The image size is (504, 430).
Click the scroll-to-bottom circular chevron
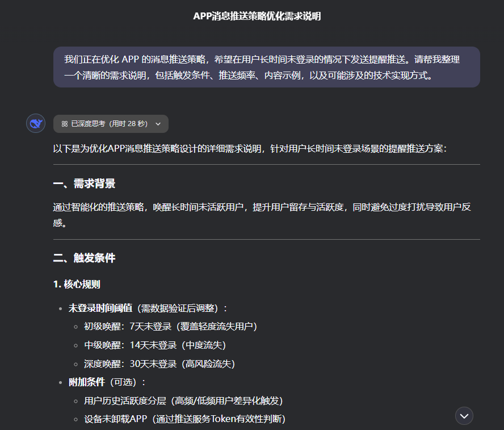point(464,415)
